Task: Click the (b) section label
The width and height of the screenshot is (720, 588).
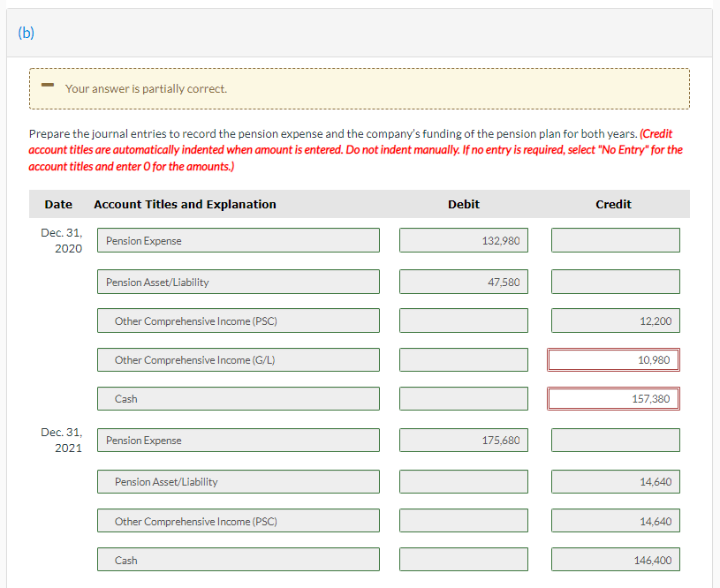Action: [27, 33]
